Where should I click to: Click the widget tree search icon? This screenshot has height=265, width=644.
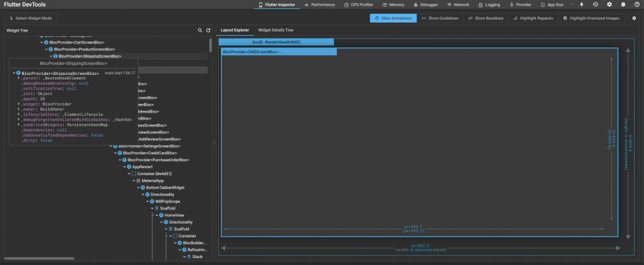[200, 30]
